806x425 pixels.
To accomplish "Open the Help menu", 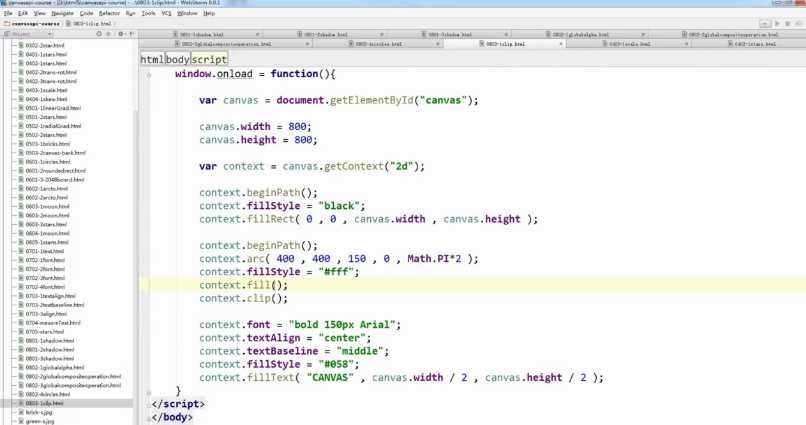I will [209, 13].
